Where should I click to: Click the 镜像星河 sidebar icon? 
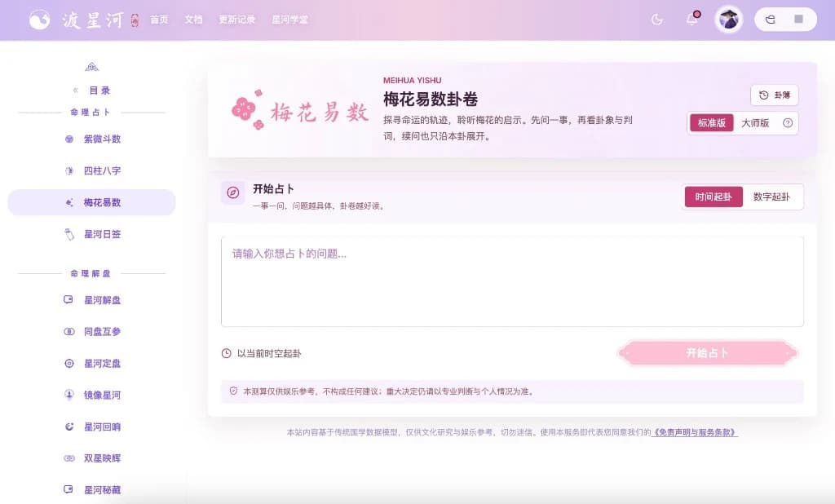(x=69, y=395)
